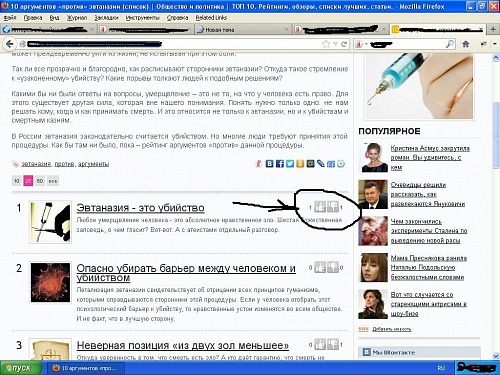
Task: Thumbs up the second argument
Action: 320,267
